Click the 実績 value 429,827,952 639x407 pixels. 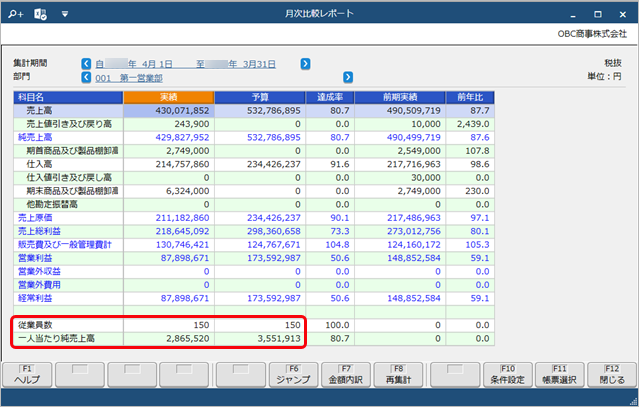[x=182, y=137]
